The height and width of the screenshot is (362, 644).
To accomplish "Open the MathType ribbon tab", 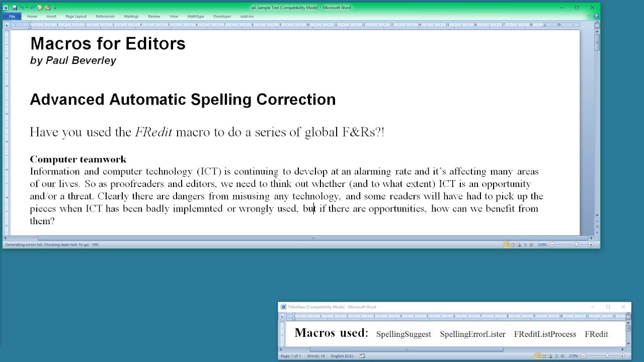I will tap(196, 16).
